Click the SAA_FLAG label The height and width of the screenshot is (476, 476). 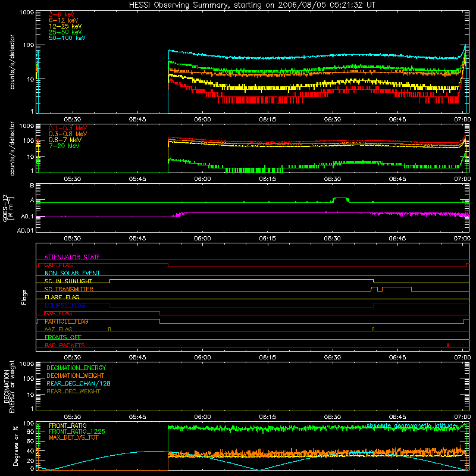coord(58,314)
